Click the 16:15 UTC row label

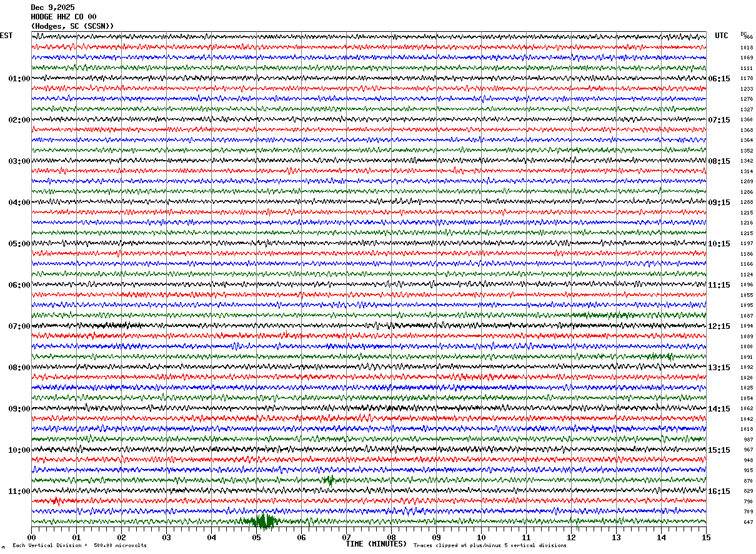point(719,491)
